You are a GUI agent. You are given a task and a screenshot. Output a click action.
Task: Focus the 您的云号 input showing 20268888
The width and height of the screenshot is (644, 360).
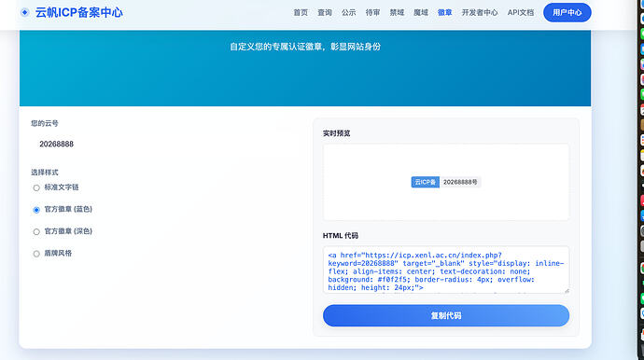(162, 144)
